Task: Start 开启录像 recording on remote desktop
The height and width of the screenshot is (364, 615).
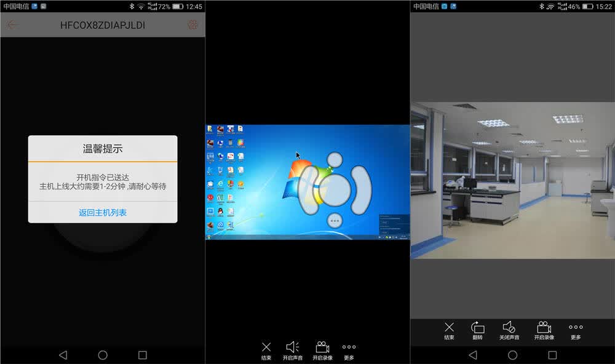Action: (x=322, y=350)
